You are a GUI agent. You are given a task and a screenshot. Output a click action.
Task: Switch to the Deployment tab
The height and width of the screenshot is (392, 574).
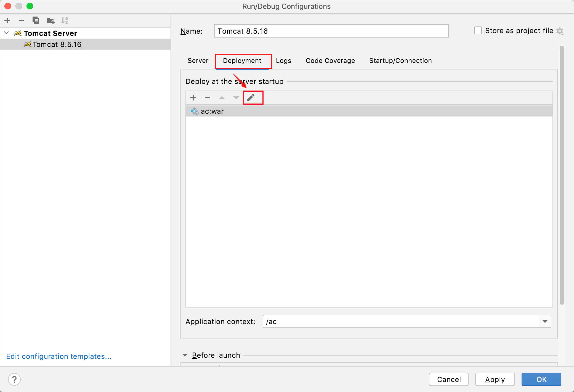click(242, 61)
